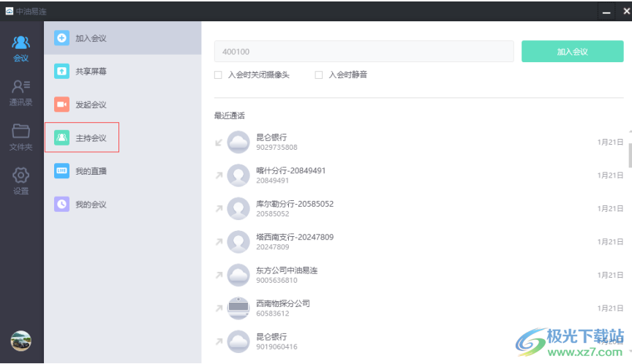Viewport: 632px width, 364px height.
Task: Click the number 9005636810 under 东方公司中油易连
Action: click(x=276, y=280)
